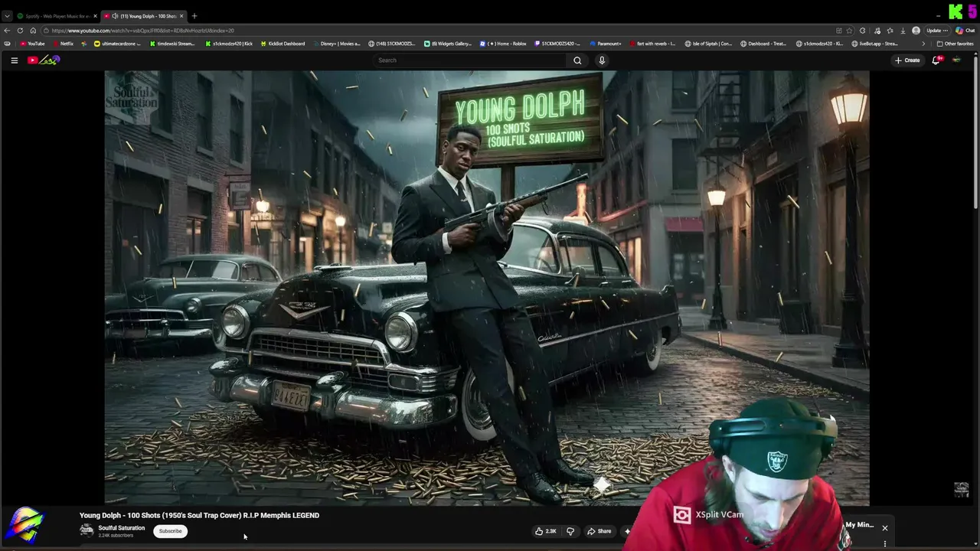This screenshot has height=551, width=980.
Task: Dislike the video with thumbs down
Action: point(570,531)
